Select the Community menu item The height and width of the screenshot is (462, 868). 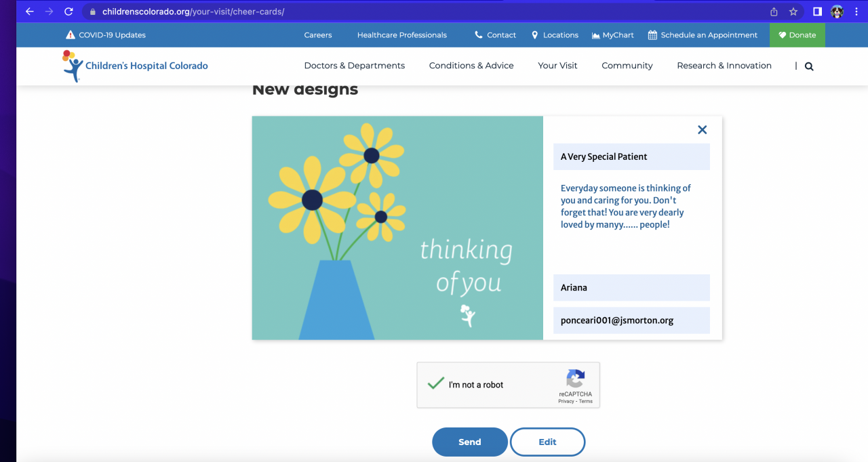[x=627, y=66]
